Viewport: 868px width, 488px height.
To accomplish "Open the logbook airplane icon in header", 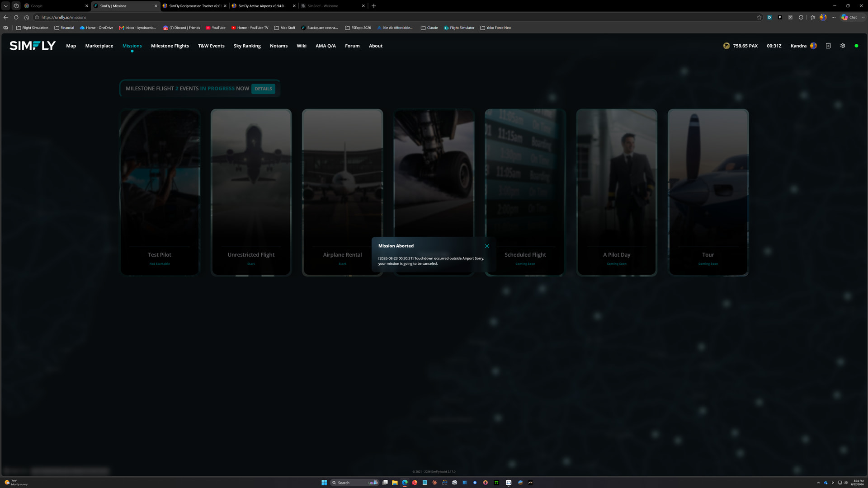I will point(828,46).
